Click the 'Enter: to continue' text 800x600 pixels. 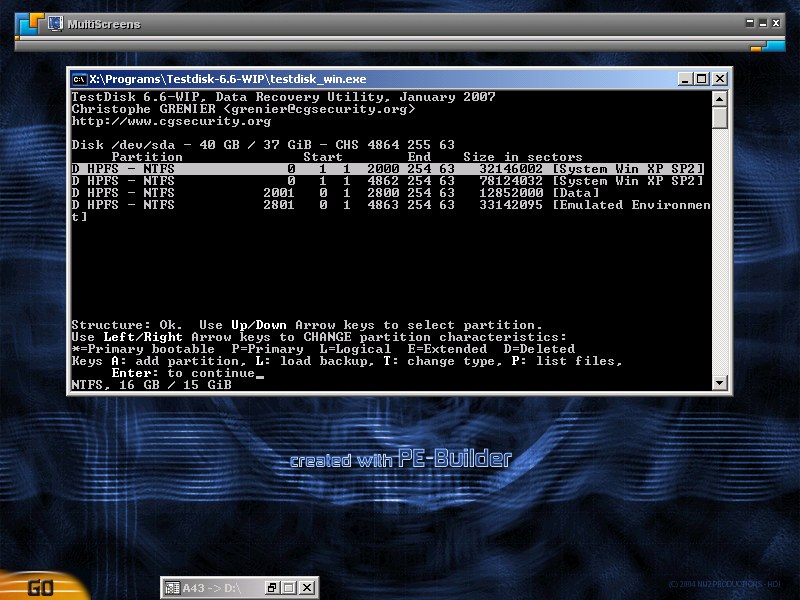(184, 373)
